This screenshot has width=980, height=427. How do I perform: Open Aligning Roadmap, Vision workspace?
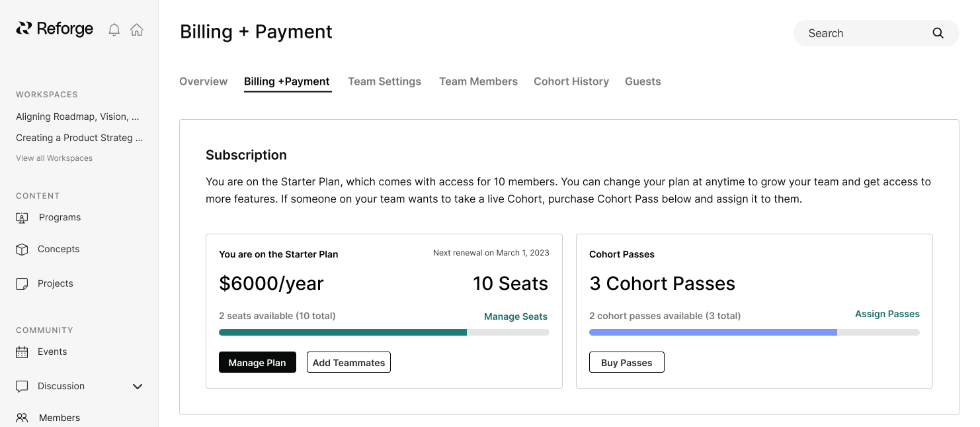[x=77, y=117]
